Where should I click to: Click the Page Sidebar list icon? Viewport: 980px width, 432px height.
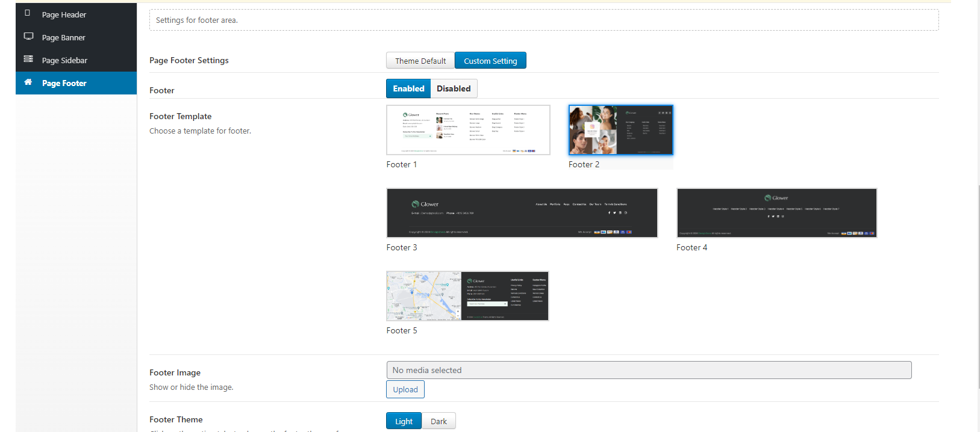pos(28,59)
